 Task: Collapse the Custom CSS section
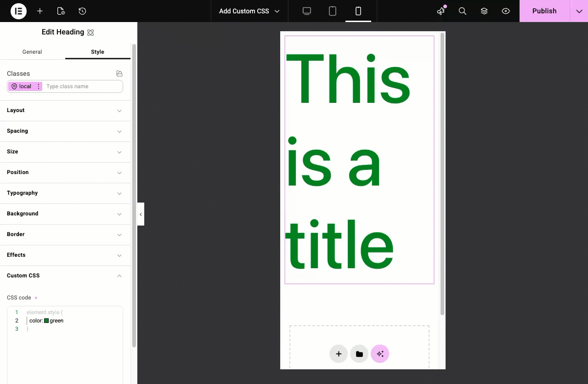(x=65, y=276)
